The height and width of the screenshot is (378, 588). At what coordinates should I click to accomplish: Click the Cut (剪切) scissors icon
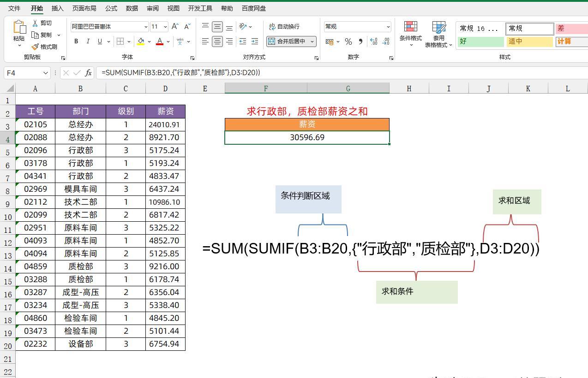tap(35, 23)
